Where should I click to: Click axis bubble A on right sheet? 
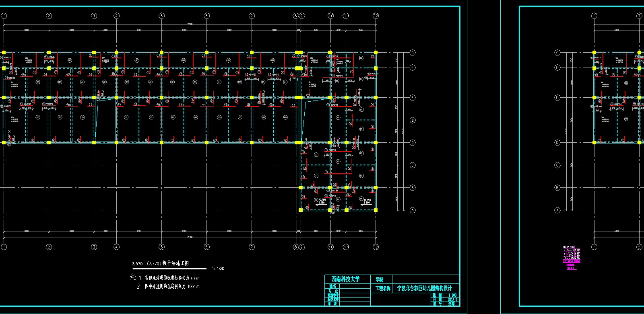tap(557, 210)
